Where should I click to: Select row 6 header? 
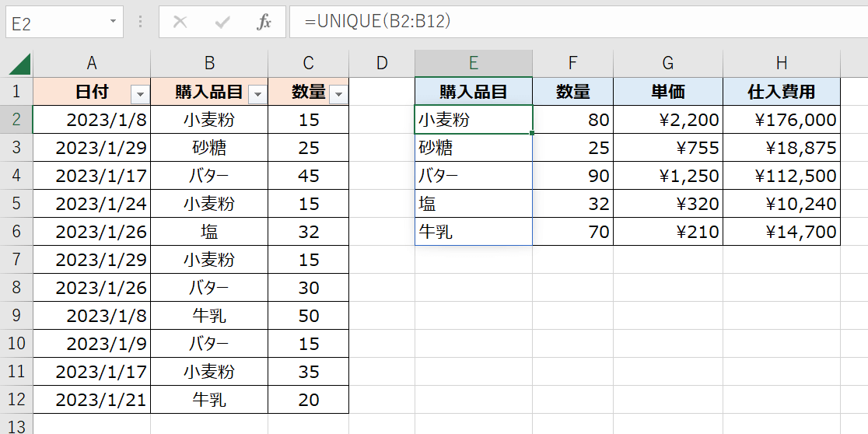coord(16,232)
